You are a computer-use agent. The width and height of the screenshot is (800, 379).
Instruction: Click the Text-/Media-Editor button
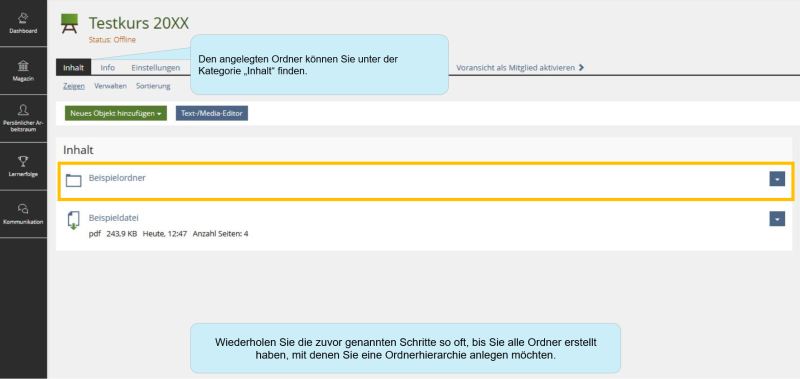click(x=212, y=113)
